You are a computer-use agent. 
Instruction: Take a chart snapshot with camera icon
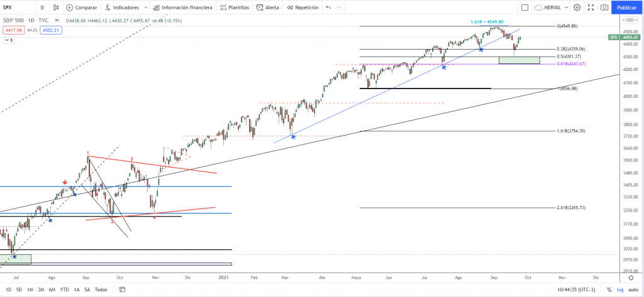click(604, 8)
